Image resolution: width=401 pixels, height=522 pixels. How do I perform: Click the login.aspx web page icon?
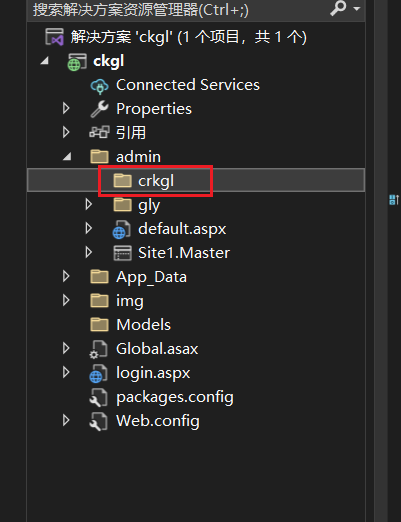click(99, 373)
